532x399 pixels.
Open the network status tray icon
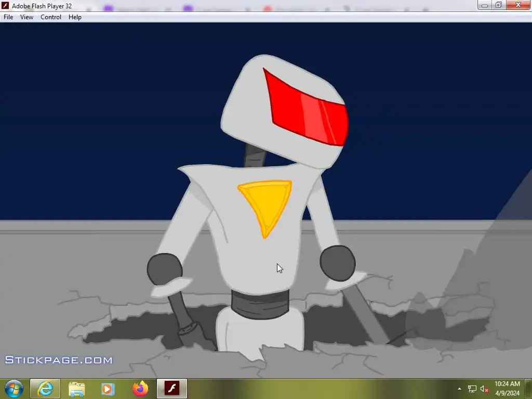tap(472, 389)
